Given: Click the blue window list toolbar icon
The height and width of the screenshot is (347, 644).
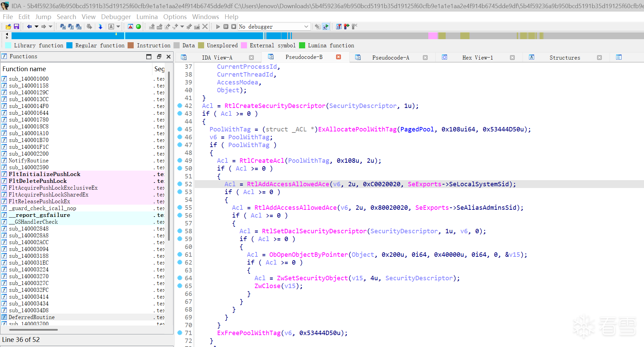Looking at the screenshot, I should [339, 27].
